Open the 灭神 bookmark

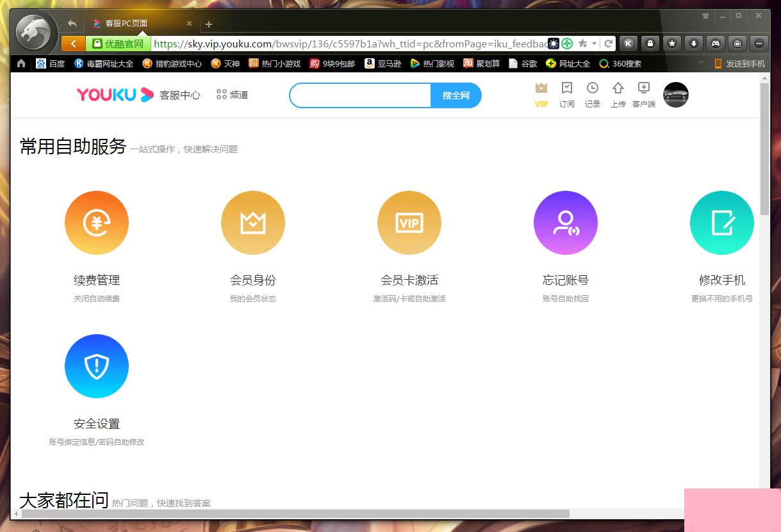coord(226,63)
